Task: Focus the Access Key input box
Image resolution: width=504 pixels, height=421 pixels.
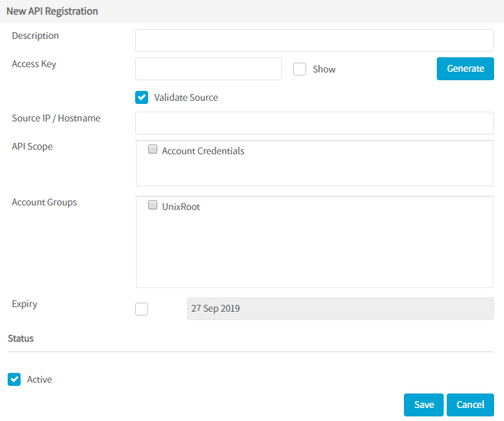Action: (x=208, y=69)
